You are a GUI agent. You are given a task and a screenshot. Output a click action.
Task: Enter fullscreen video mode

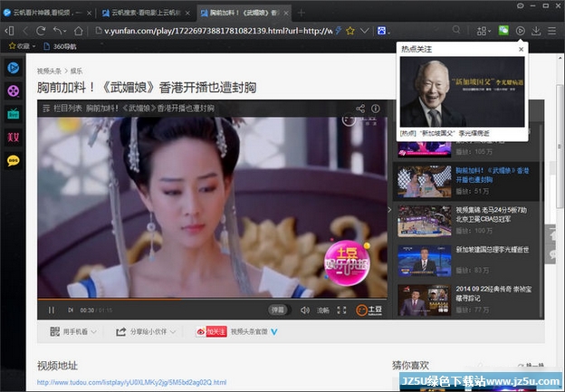tap(341, 310)
